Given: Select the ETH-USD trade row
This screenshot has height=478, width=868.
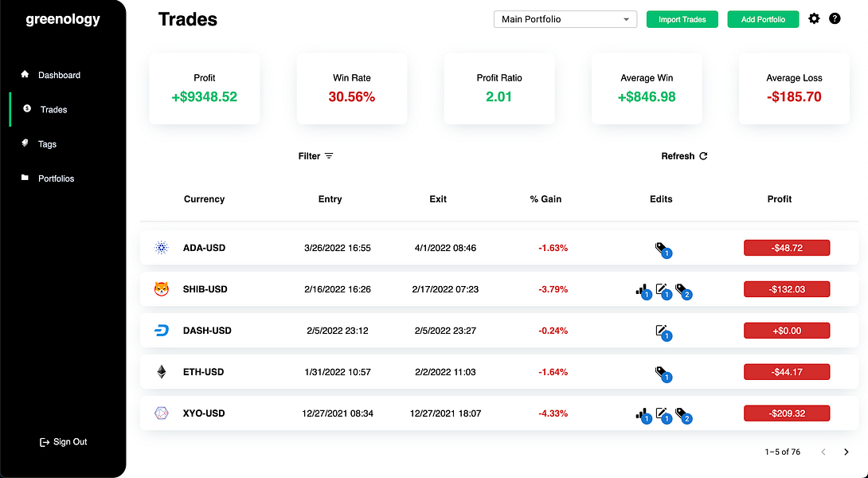Looking at the screenshot, I should coord(499,372).
